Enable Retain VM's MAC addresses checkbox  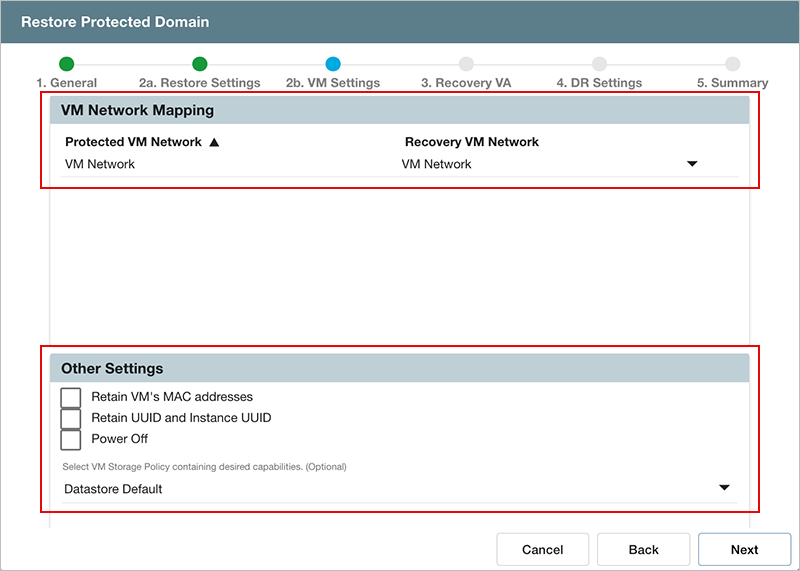(x=71, y=397)
